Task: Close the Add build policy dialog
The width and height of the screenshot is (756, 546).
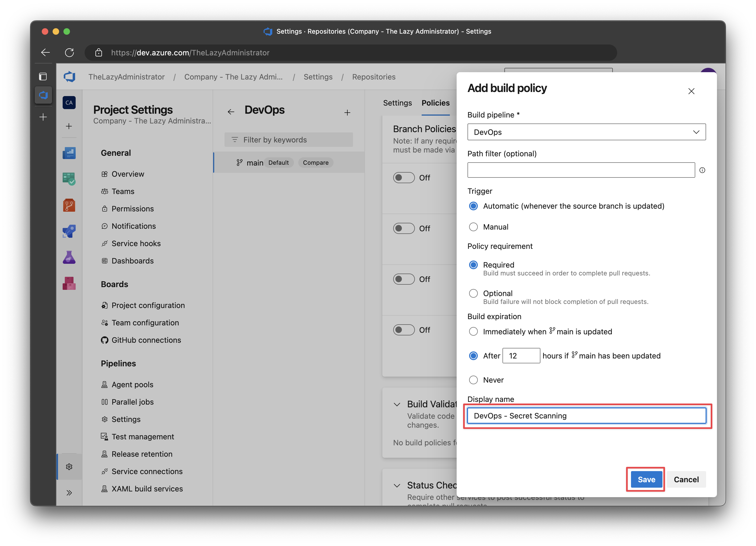Action: 691,91
